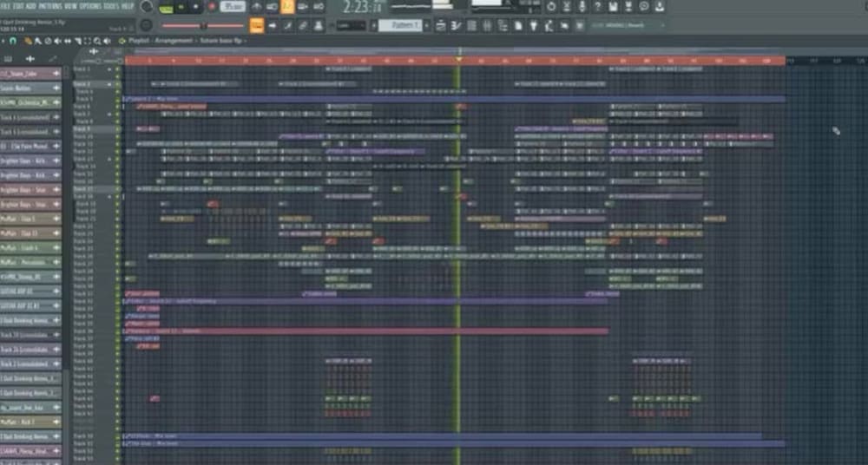Select the Playlist slice tool

coord(77,41)
